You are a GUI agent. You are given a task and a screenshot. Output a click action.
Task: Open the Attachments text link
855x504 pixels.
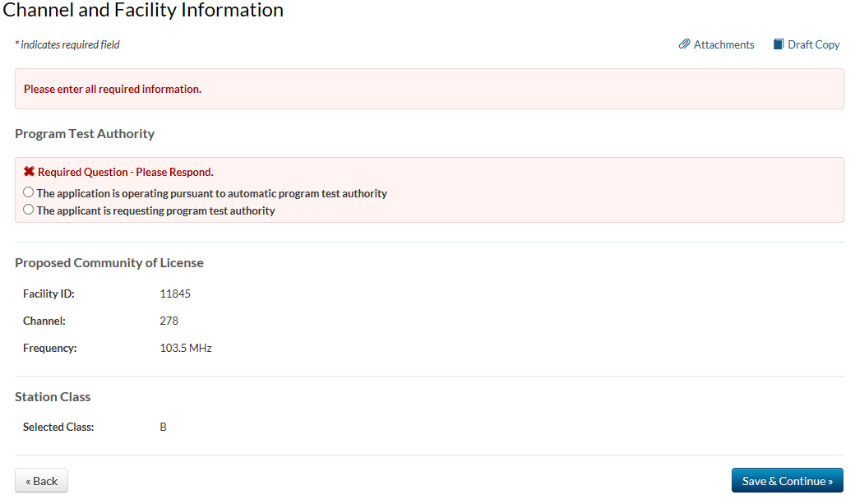(x=723, y=44)
